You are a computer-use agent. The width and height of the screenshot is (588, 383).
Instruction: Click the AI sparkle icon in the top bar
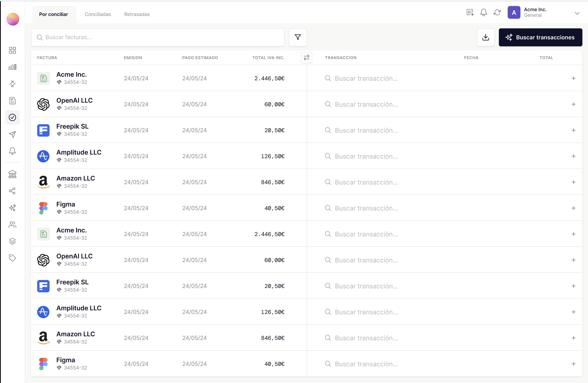470,12
